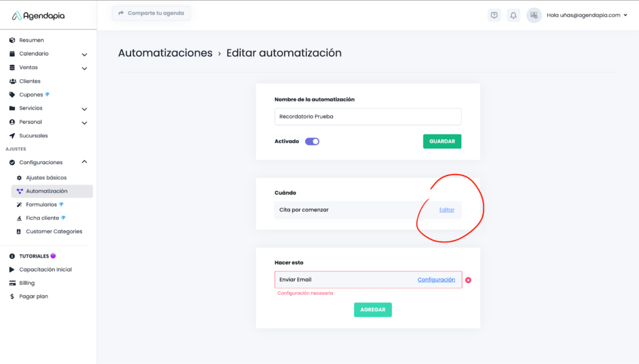The width and height of the screenshot is (639, 364).
Task: Collapse the Configuraciones section chevron
Action: pyautogui.click(x=84, y=162)
